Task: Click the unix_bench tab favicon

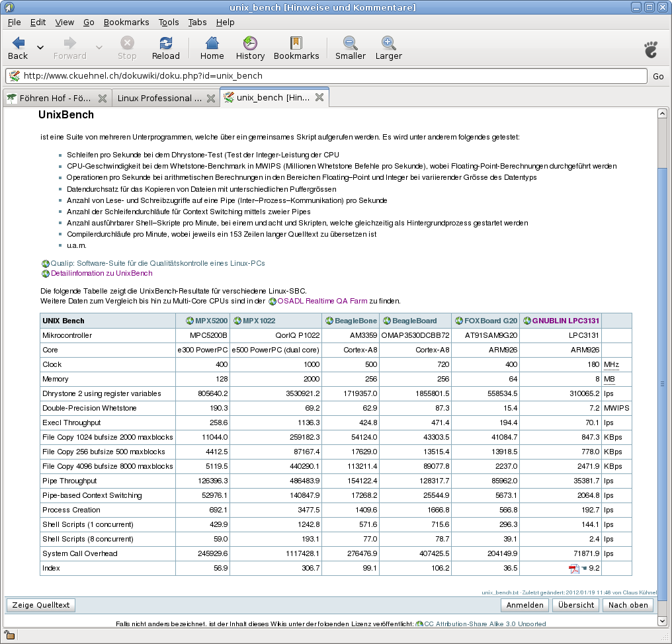Action: tap(230, 98)
